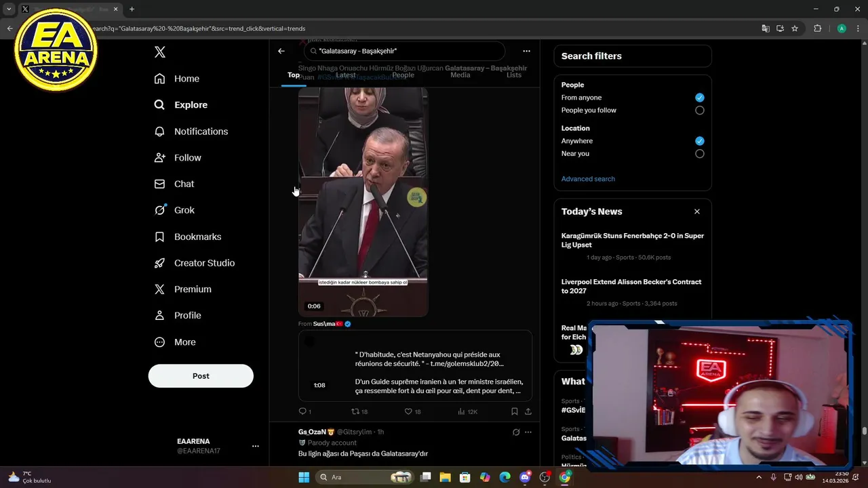868x488 pixels.
Task: View analytics showing 12K views
Action: (468, 411)
